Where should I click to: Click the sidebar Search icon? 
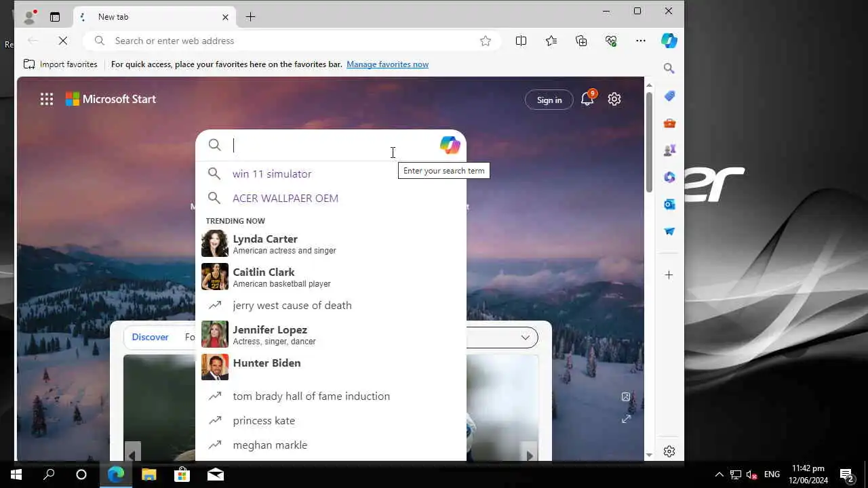pyautogui.click(x=669, y=68)
